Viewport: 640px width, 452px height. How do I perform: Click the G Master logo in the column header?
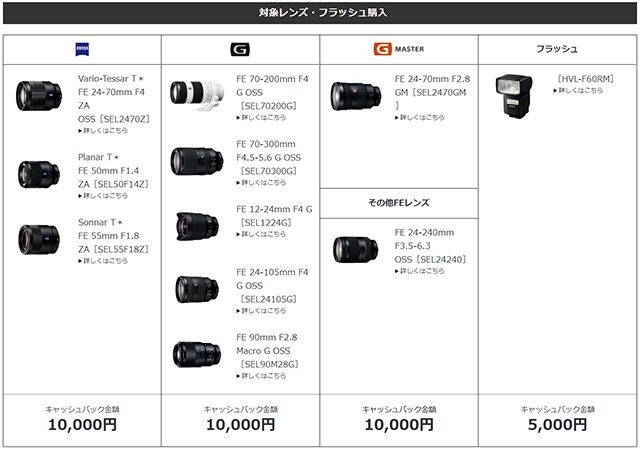click(397, 49)
